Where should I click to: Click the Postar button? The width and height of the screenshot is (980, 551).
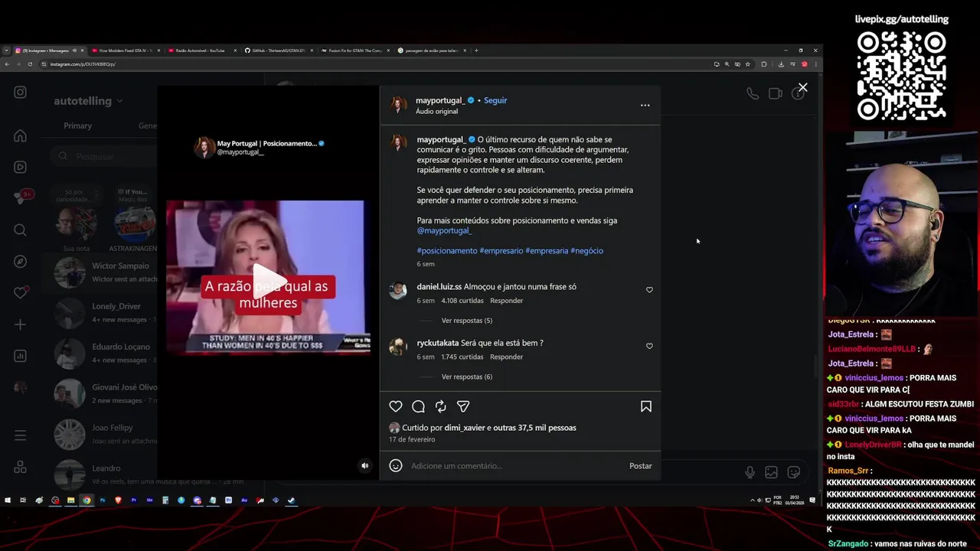(x=641, y=466)
